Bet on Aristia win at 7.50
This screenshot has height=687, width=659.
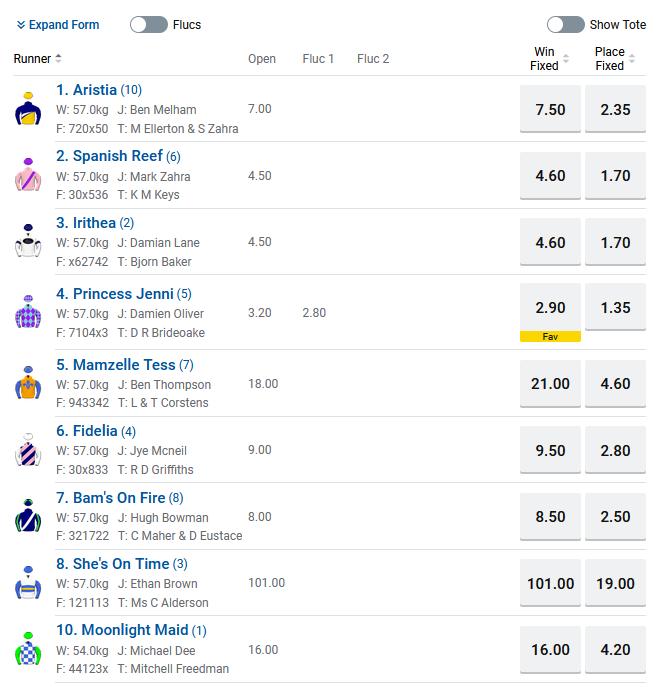pos(550,110)
